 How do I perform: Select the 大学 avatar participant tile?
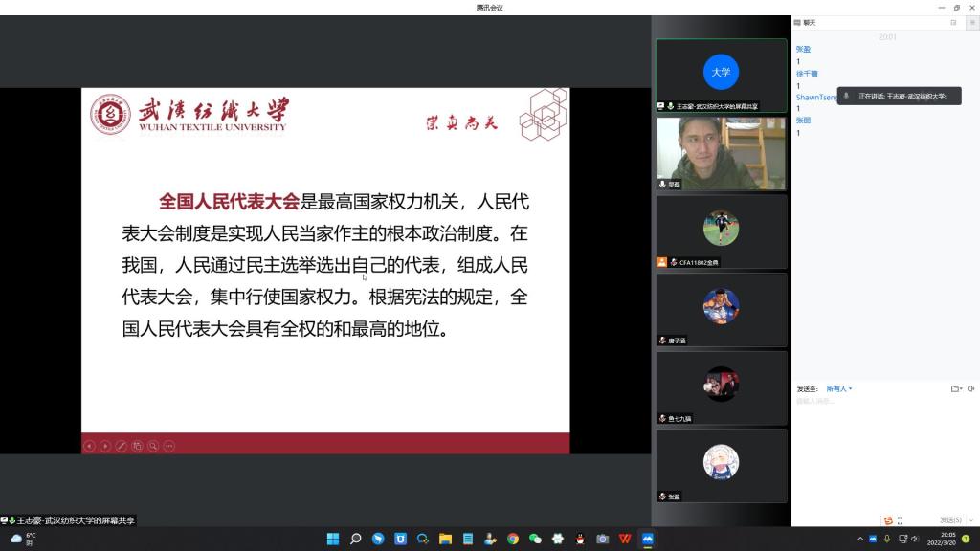(722, 76)
